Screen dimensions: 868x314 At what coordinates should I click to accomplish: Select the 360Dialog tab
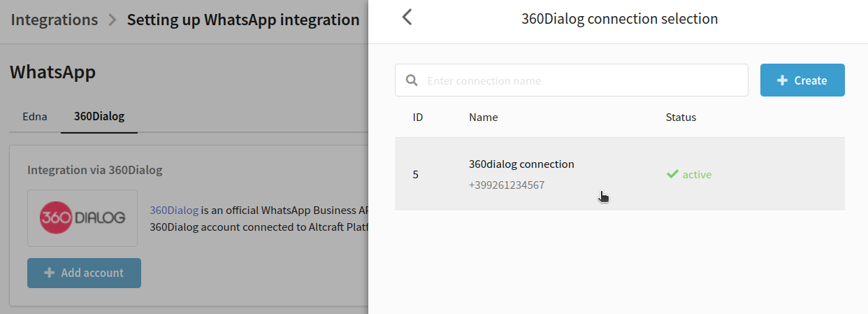click(x=99, y=116)
